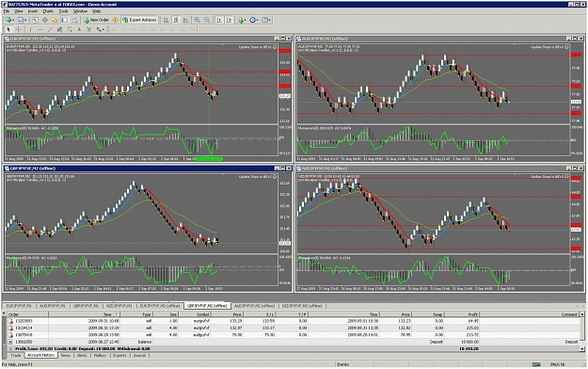Image resolution: width=588 pixels, height=369 pixels.
Task: Zoom out on the chart
Action: 207,20
